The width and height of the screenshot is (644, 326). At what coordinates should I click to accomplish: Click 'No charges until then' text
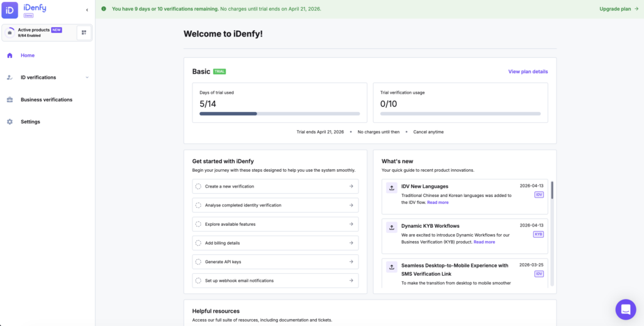[379, 132]
